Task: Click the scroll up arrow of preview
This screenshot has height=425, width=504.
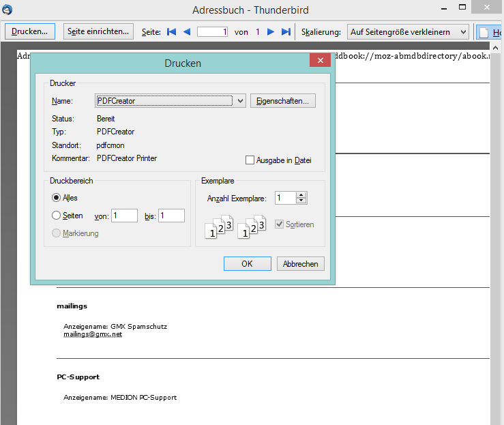Action: (495, 48)
